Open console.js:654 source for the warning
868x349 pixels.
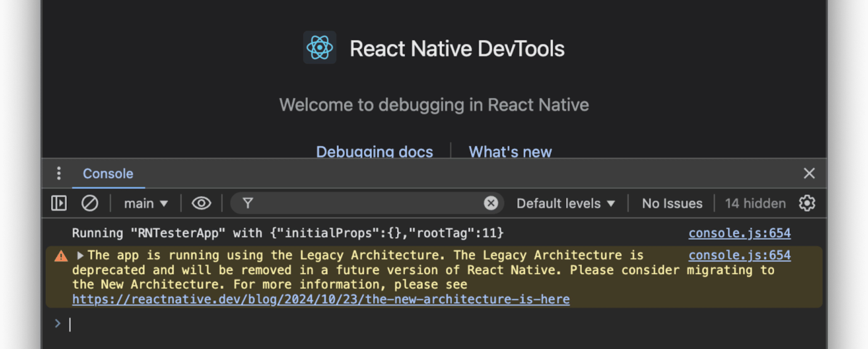tap(739, 255)
